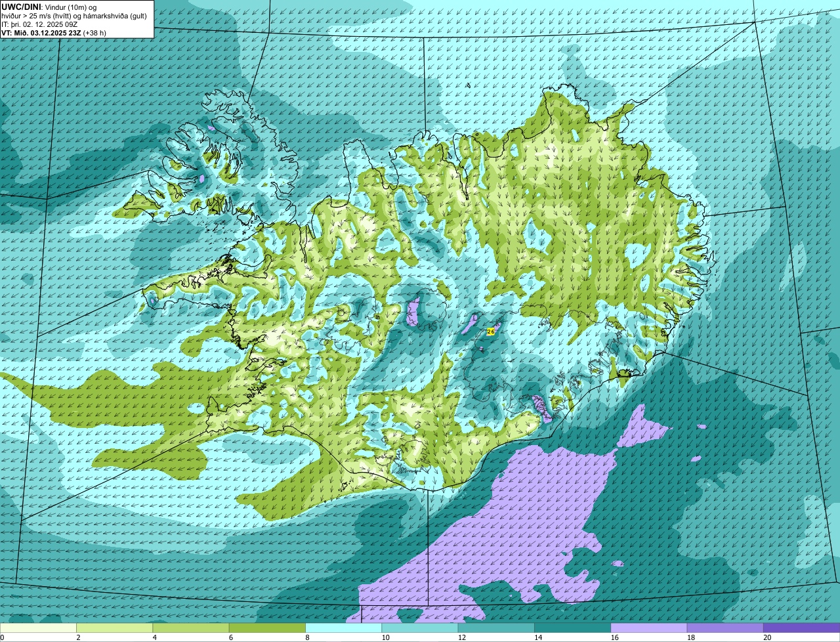Click the 18–20 m/s purple legend swatch
Viewport: 840px width, 642px height.
725,628
